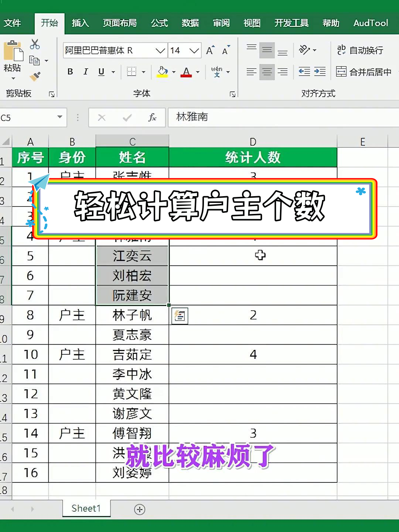This screenshot has height=532, width=399.
Task: Open the font name dropdown
Action: tap(160, 51)
